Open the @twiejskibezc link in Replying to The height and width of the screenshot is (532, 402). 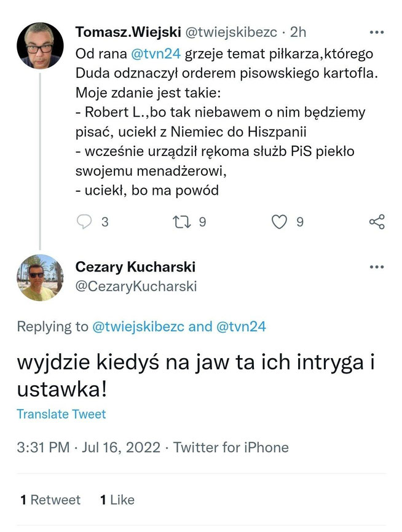coord(138,327)
